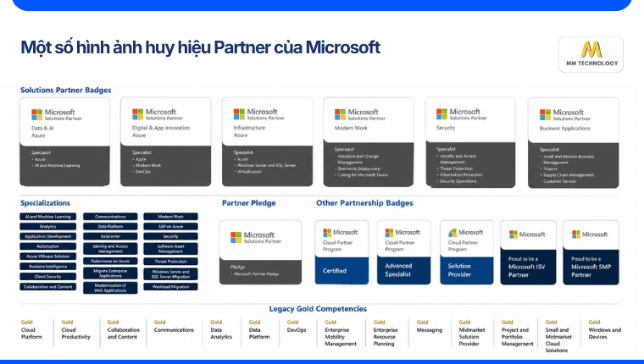Click Microsoft logo on Infrastructure Azure badge

tap(239, 113)
